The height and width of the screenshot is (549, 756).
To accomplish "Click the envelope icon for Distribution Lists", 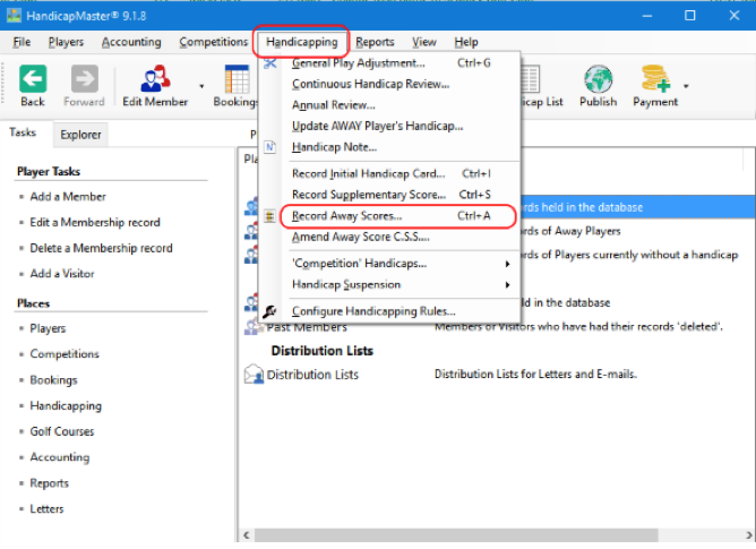I will tap(254, 375).
